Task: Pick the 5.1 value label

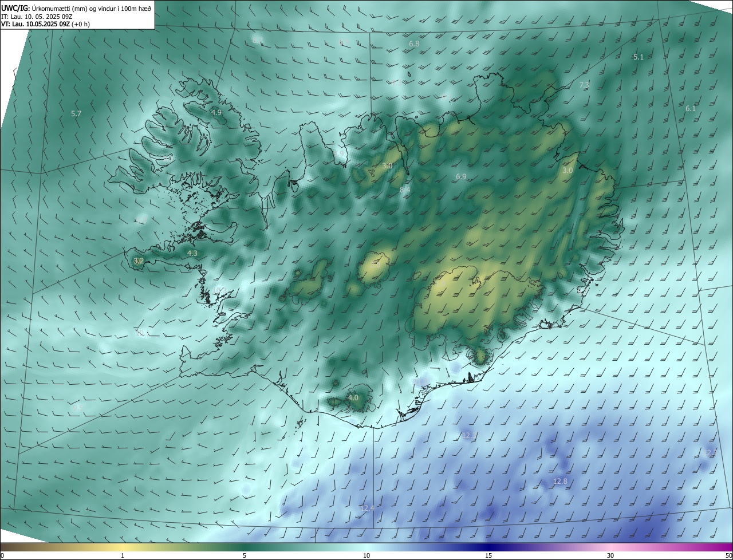Action: [639, 57]
